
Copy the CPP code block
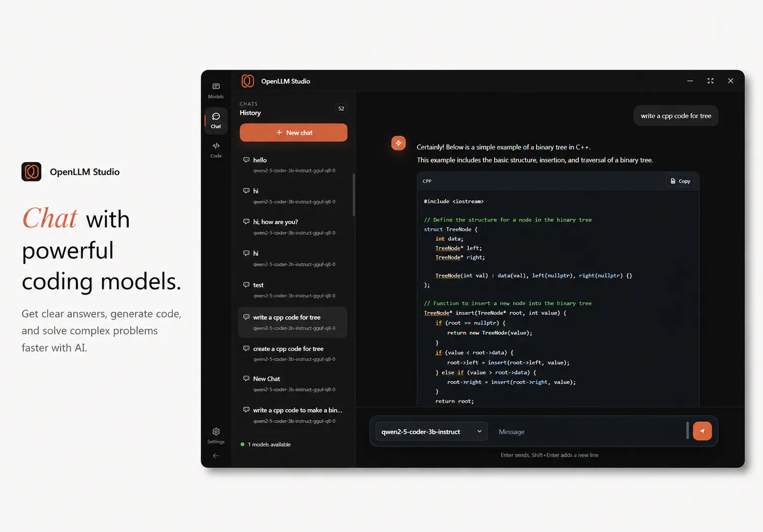click(x=680, y=181)
